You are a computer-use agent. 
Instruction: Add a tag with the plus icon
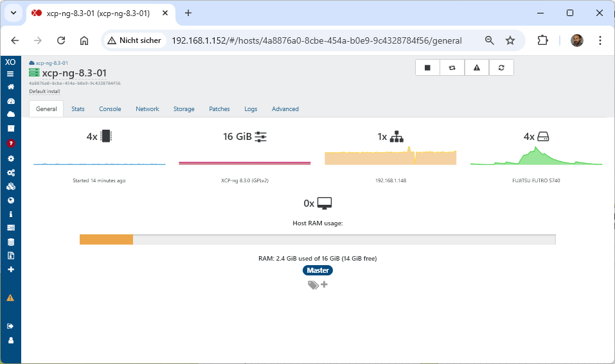pos(324,284)
